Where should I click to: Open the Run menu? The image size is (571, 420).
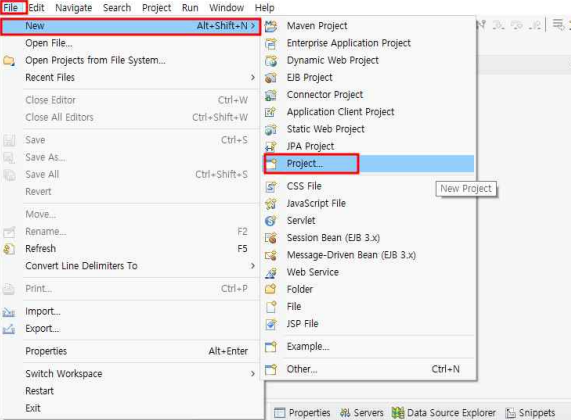[x=190, y=7]
